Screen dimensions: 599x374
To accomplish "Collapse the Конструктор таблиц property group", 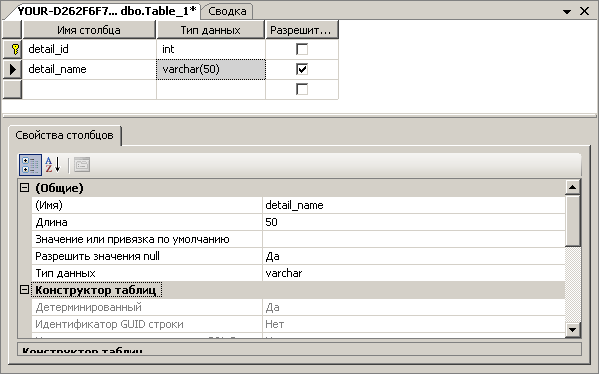I will 24,290.
